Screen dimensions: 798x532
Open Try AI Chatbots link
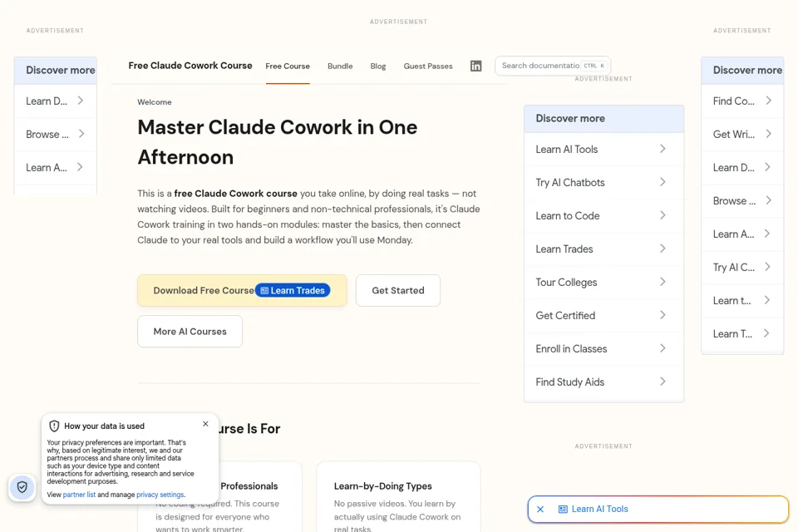[570, 182]
